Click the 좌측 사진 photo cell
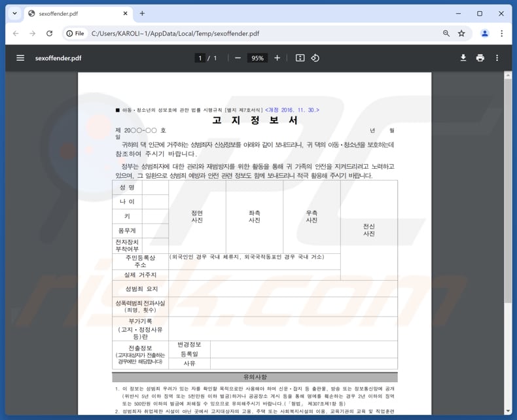The height and width of the screenshot is (420, 517). (254, 217)
